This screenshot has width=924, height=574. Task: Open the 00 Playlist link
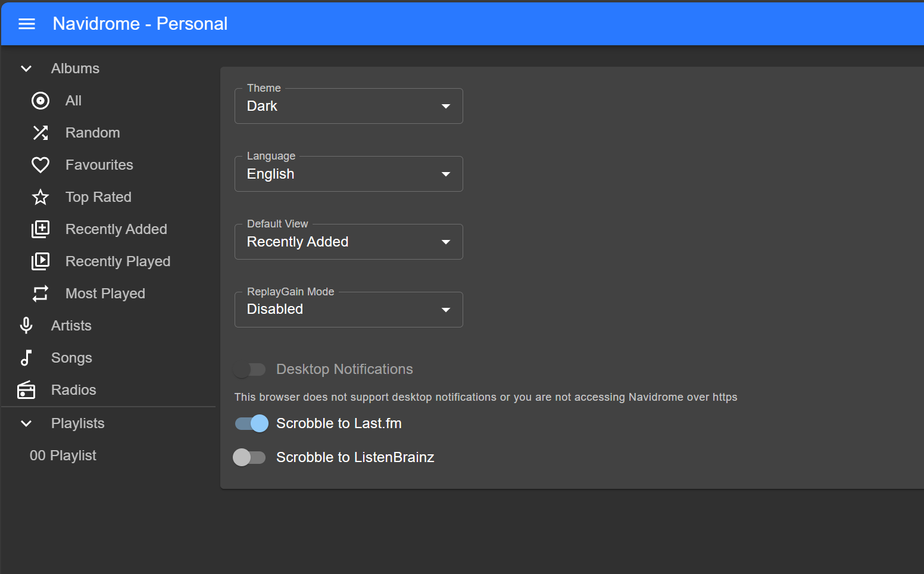(x=63, y=456)
